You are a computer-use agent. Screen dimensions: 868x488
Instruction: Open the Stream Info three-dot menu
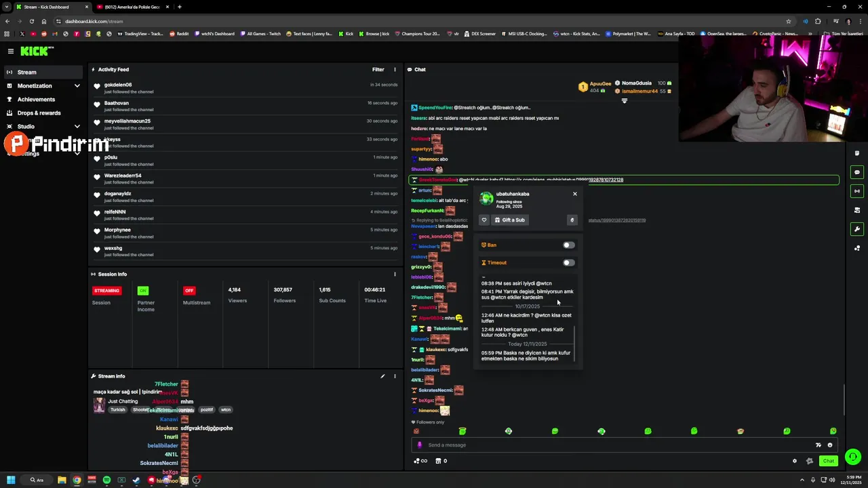click(x=395, y=376)
